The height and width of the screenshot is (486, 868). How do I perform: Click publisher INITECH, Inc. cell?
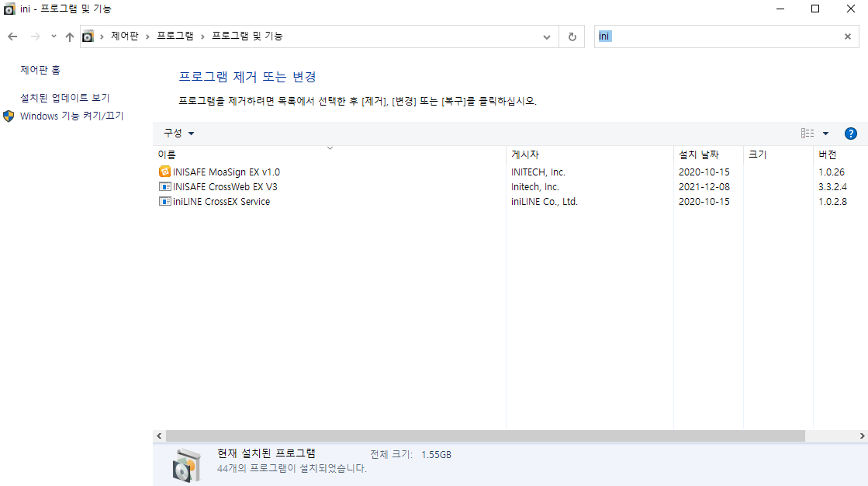(x=538, y=172)
